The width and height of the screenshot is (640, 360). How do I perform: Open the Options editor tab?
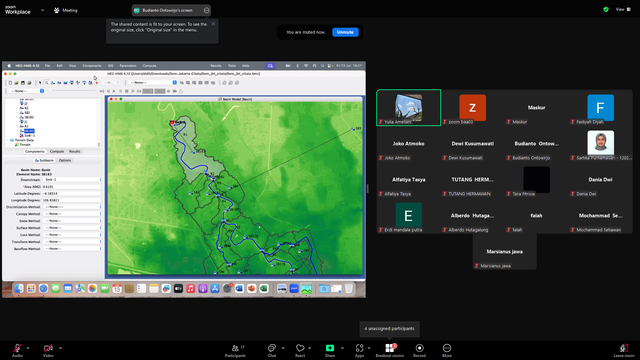tap(65, 160)
